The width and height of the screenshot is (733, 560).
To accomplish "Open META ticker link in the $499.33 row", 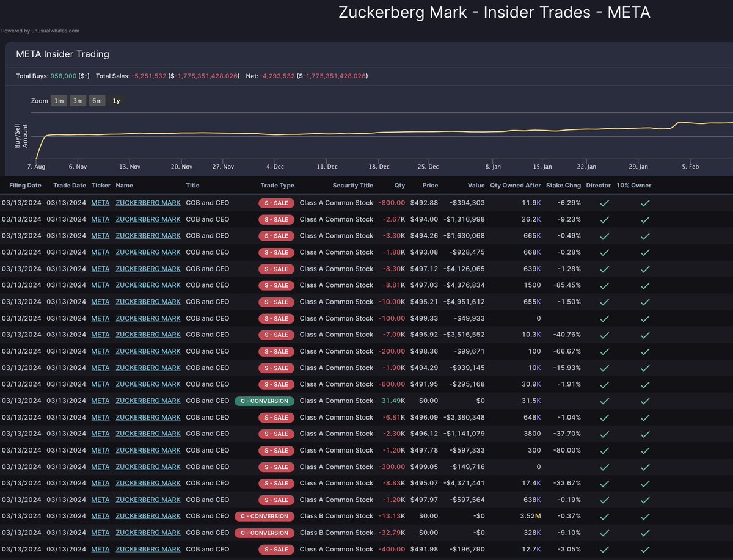I will tap(100, 318).
